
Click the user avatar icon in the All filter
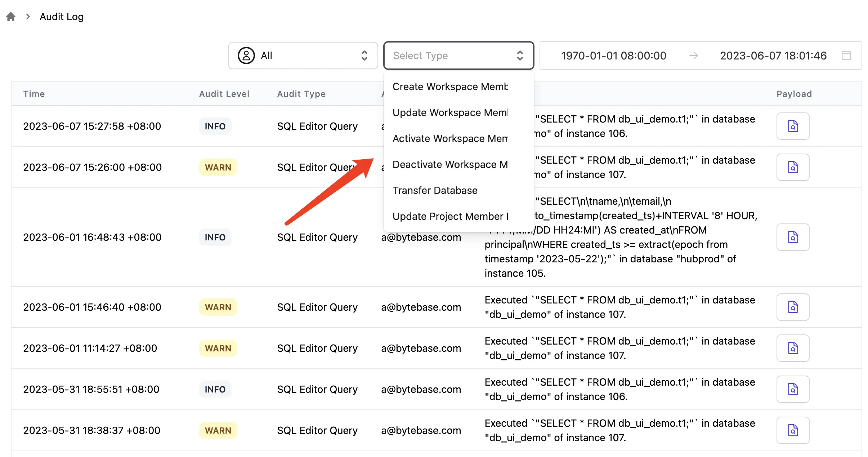(246, 56)
